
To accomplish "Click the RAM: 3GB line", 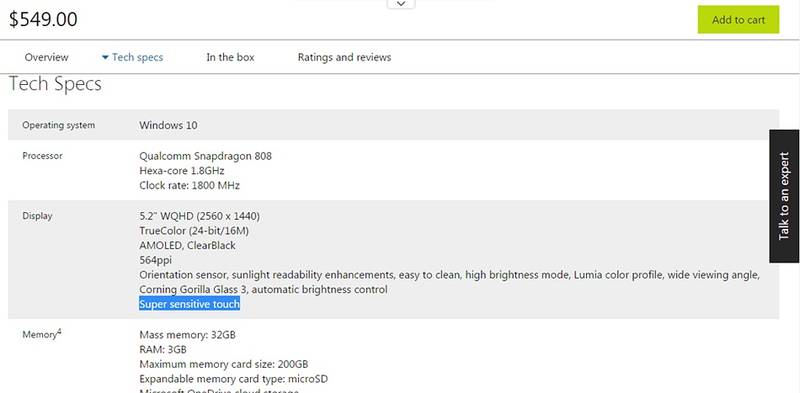I will [163, 350].
